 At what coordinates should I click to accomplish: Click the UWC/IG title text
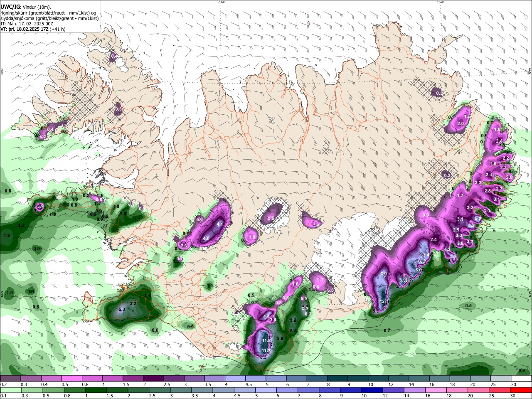coord(10,7)
